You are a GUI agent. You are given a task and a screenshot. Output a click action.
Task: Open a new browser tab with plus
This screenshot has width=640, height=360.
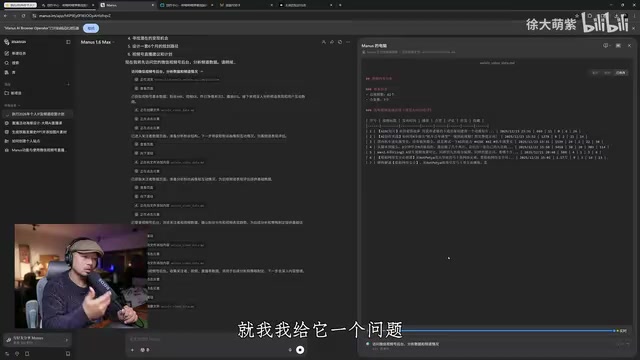[x=340, y=5]
